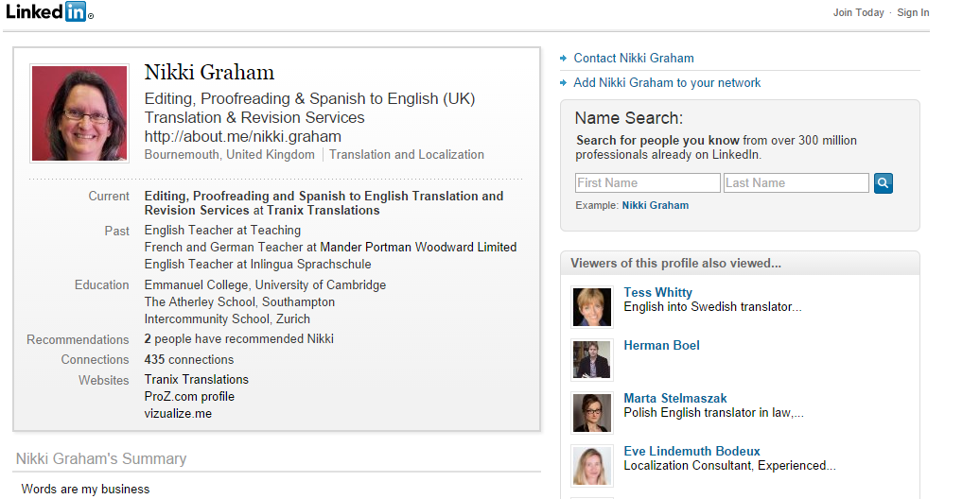Click Tess Whitty's profile thumbnail
The width and height of the screenshot is (980, 499).
(592, 307)
